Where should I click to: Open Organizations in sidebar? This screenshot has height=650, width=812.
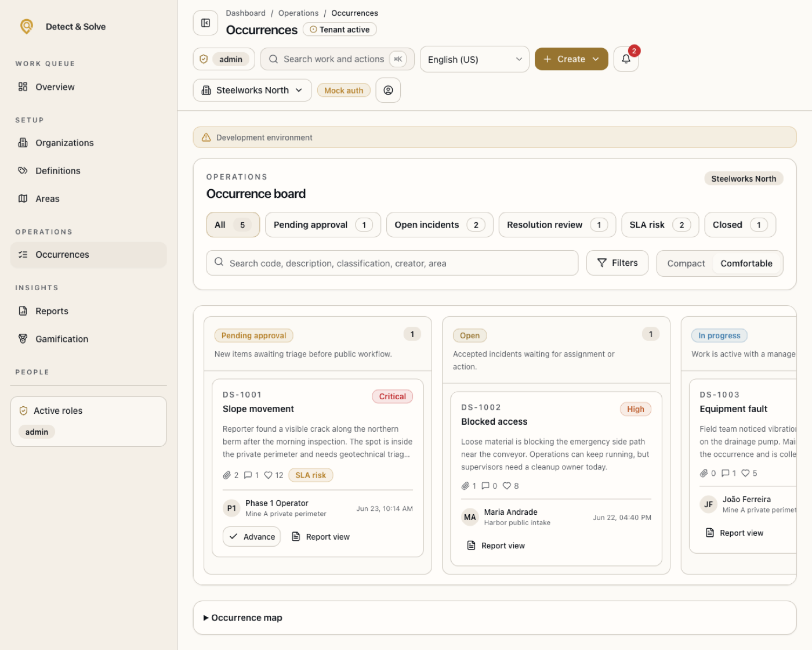(x=88, y=143)
